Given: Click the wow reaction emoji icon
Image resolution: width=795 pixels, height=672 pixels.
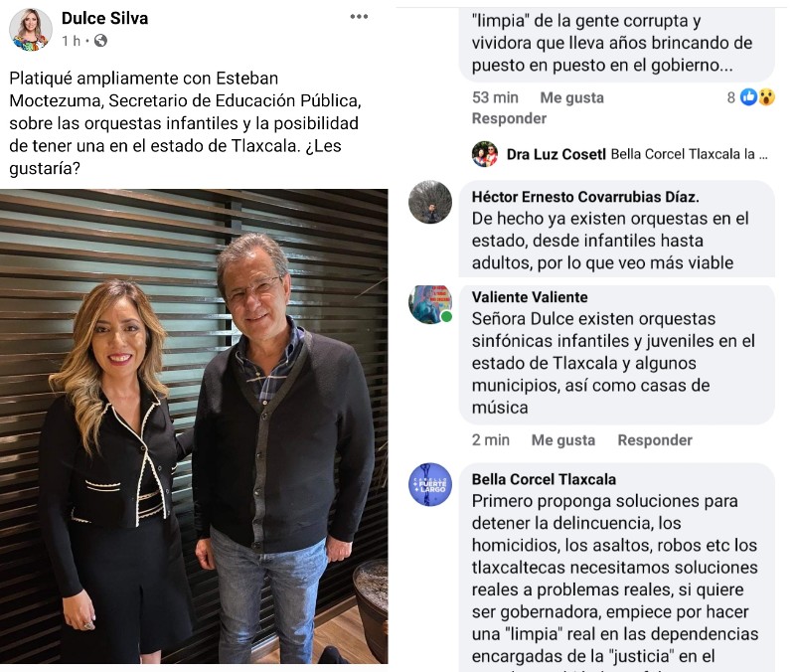Looking at the screenshot, I should [x=766, y=96].
